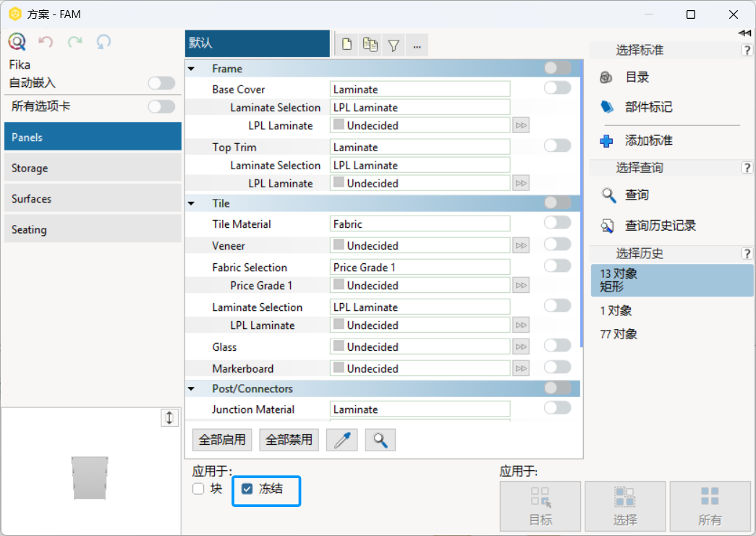Toggle the 所有选项卡 switch
This screenshot has height=536, width=756.
pos(161,106)
